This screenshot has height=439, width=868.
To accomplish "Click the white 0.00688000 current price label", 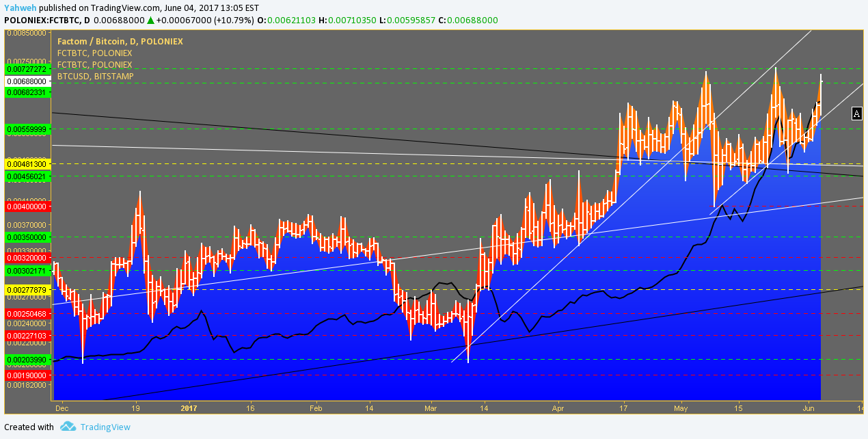I will coord(27,81).
